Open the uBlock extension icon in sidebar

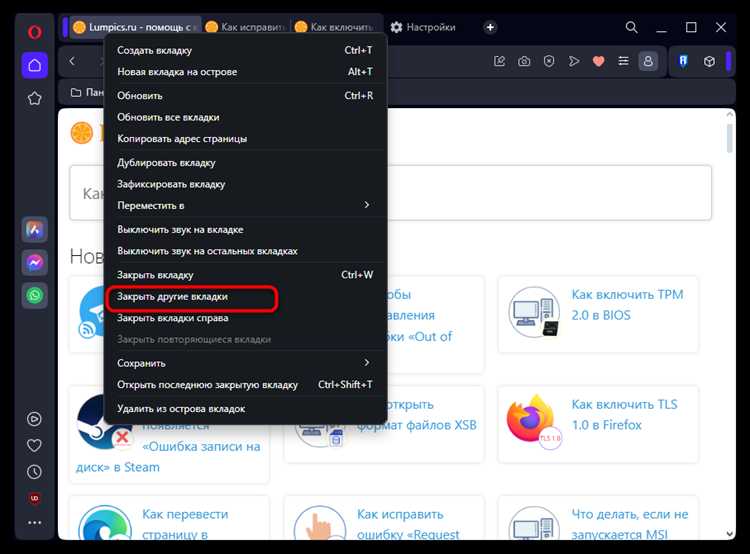(x=34, y=498)
